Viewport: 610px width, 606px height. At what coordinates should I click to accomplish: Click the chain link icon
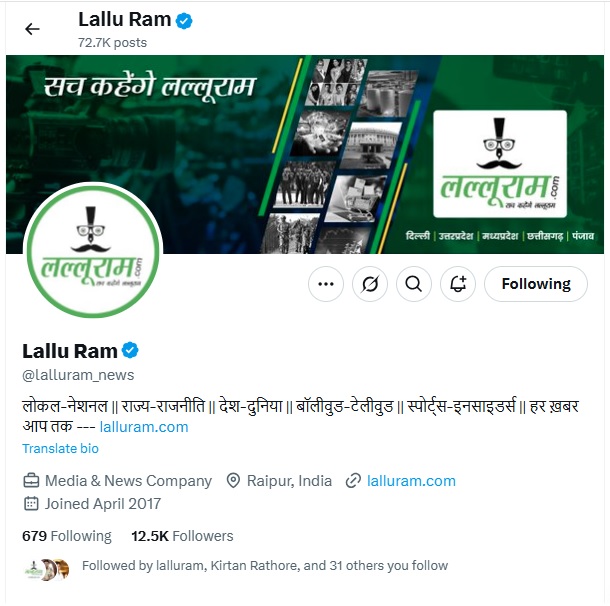[x=353, y=481]
